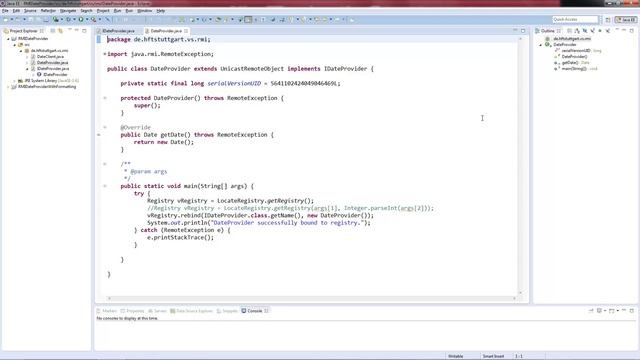640x360 pixels.
Task: Open the Search menu
Action: 86,11
